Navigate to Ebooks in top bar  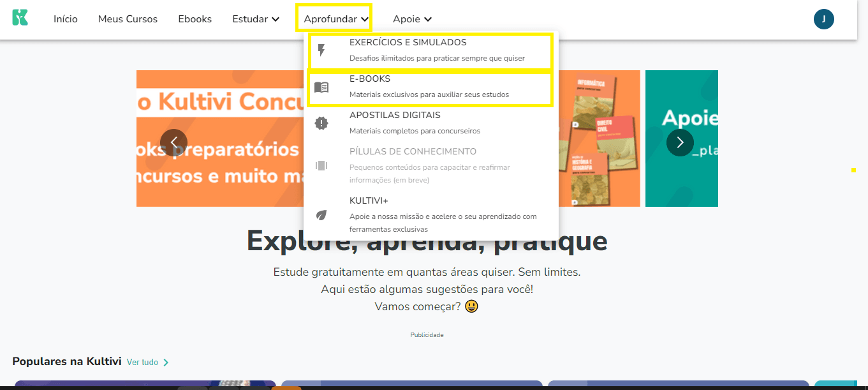195,19
